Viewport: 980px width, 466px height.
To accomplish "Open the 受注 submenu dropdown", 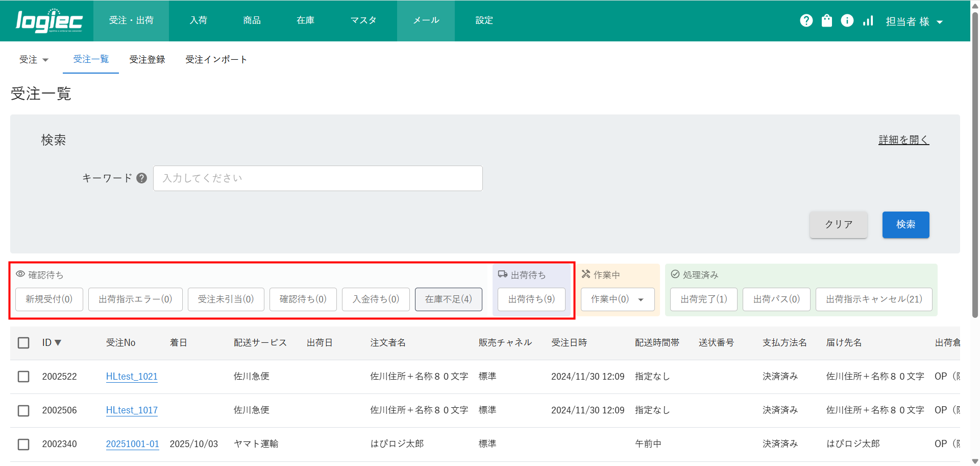I will tap(34, 60).
